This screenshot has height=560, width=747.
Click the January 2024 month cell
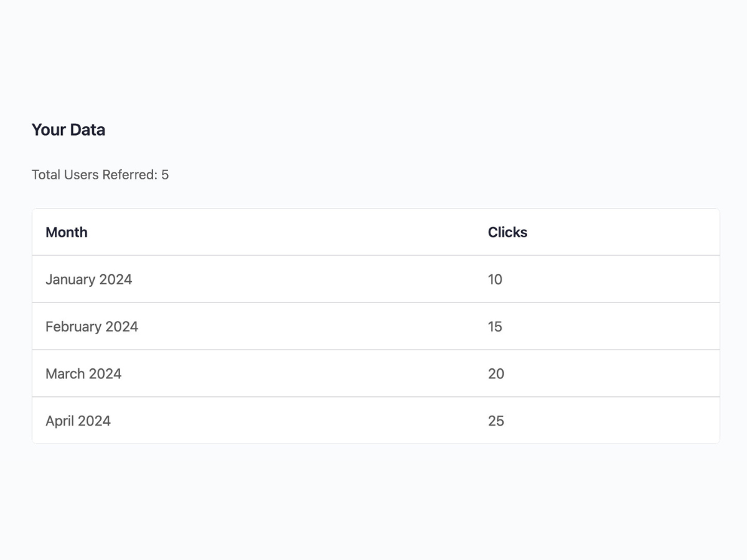tap(88, 279)
